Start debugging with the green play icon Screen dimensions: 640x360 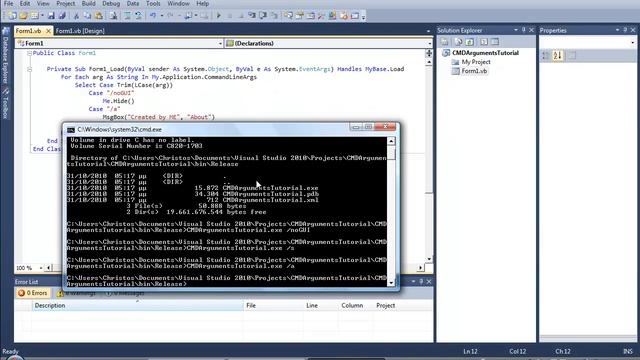[x=218, y=16]
